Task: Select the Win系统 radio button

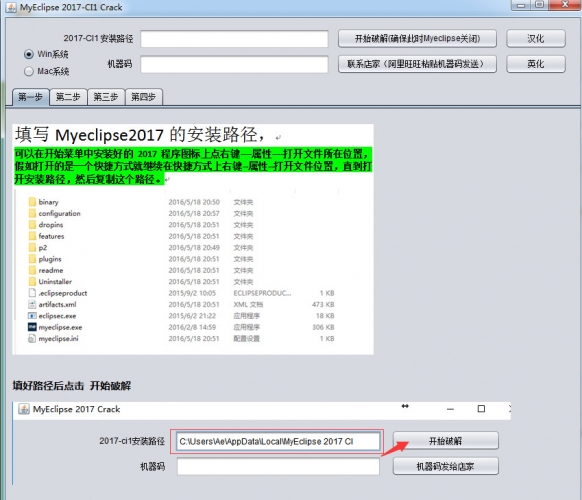Action: click(29, 54)
